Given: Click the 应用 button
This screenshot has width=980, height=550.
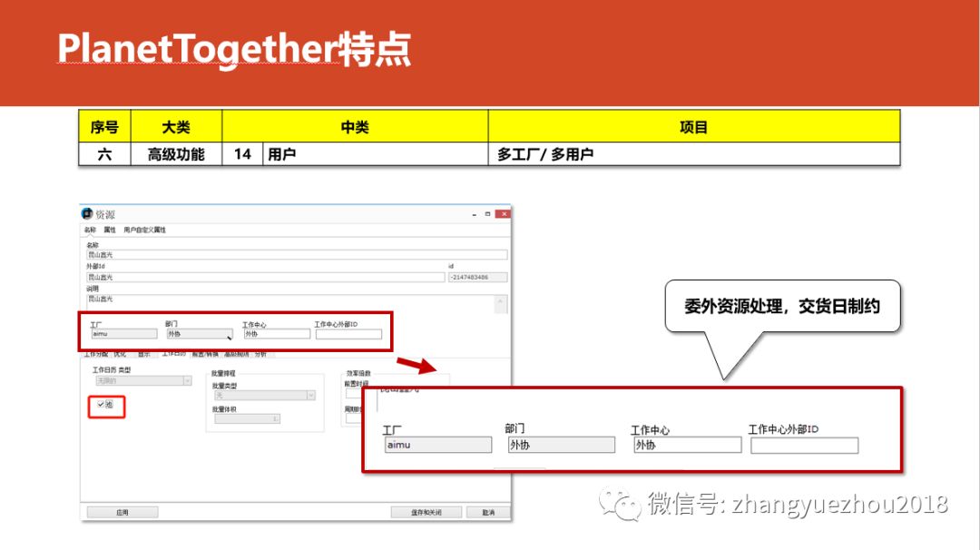Looking at the screenshot, I should 122,512.
